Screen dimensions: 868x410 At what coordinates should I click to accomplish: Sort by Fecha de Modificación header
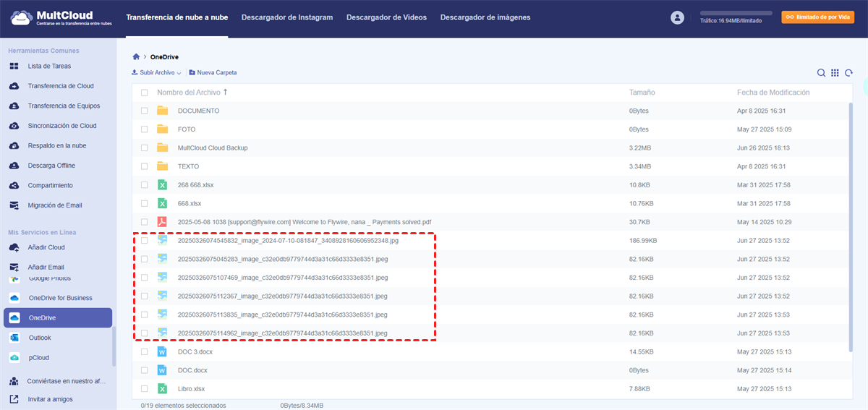pos(773,93)
